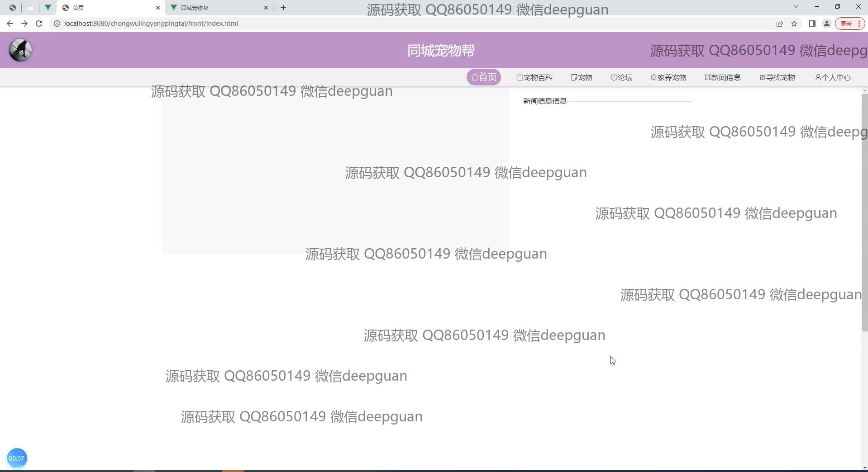Reload the current page
868x472 pixels.
(39, 24)
